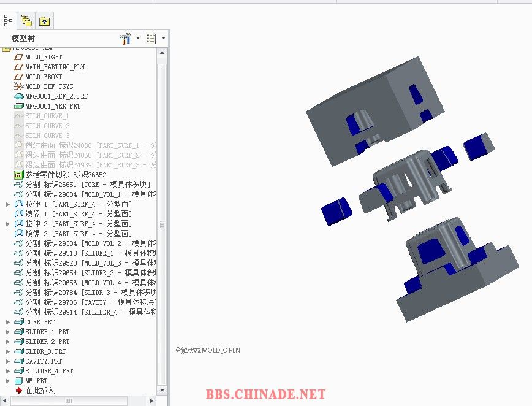Switch to the Folder Browser tab
Screen dimensions: 532x406
[x=26, y=21]
